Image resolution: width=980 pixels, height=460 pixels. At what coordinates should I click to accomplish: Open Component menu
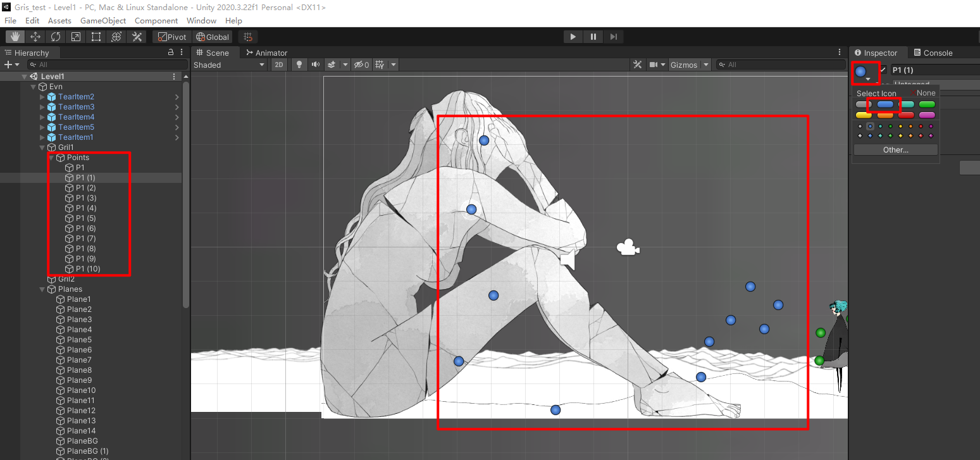[x=156, y=21]
